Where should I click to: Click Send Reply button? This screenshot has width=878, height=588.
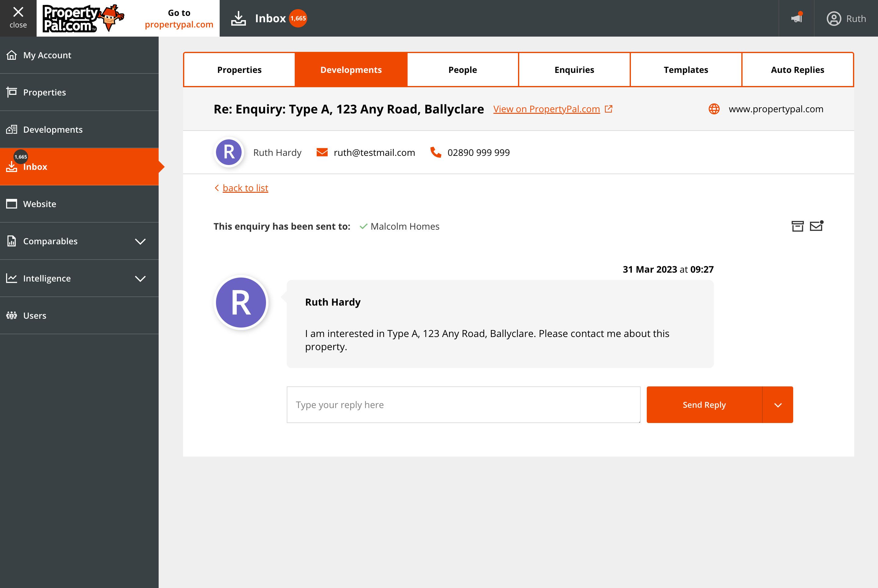click(x=704, y=404)
